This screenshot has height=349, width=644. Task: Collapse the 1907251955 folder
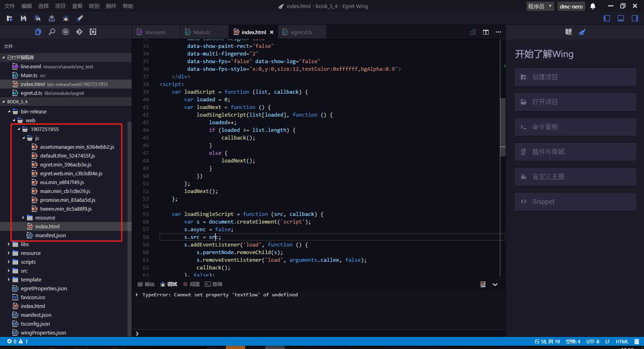tap(19, 129)
